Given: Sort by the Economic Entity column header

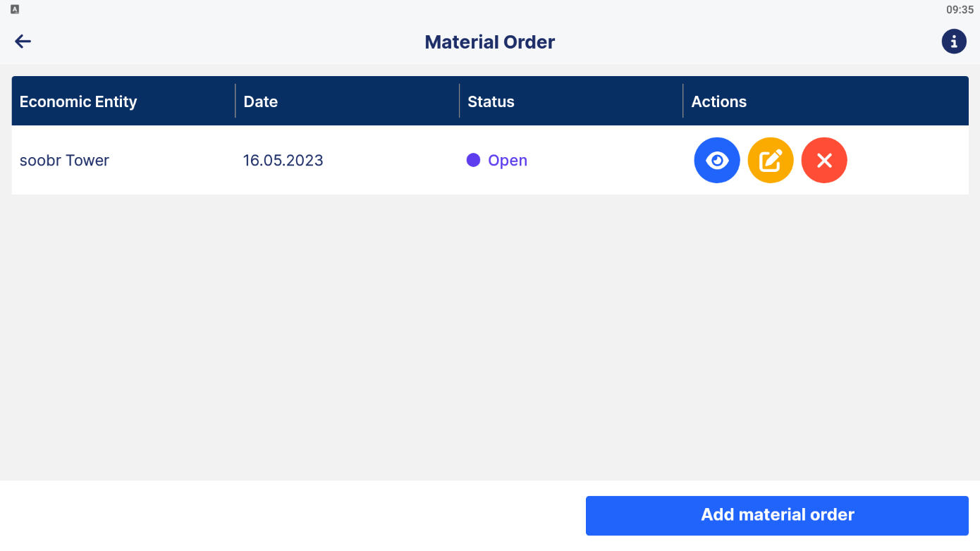Looking at the screenshot, I should (78, 101).
